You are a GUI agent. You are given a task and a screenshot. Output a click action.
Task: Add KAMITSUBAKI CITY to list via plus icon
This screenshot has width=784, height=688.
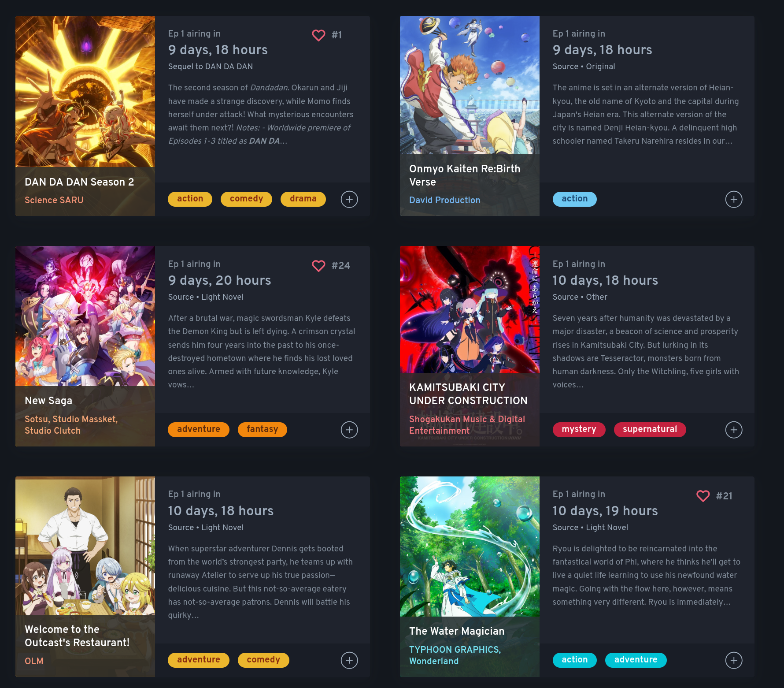coord(734,430)
